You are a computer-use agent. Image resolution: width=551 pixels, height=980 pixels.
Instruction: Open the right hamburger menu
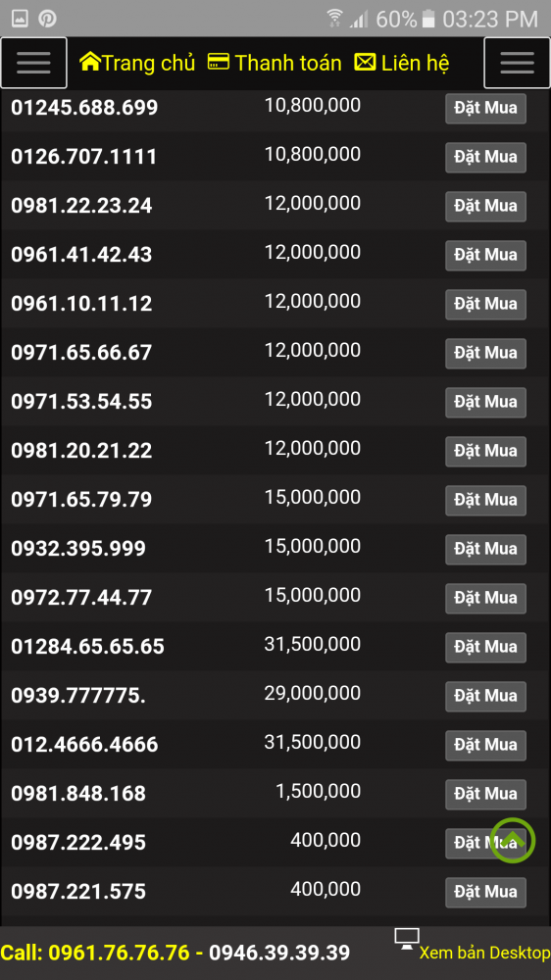click(x=518, y=63)
